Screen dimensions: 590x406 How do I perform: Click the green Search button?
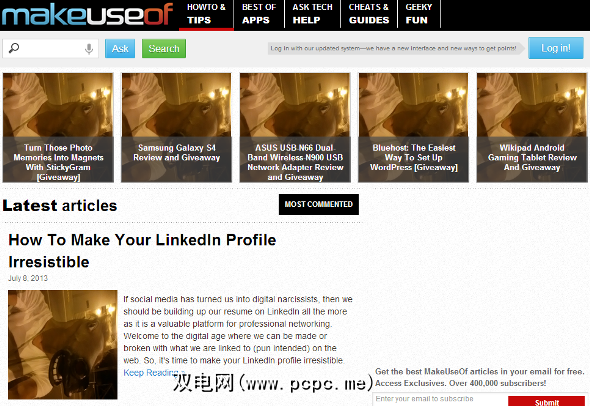[164, 49]
